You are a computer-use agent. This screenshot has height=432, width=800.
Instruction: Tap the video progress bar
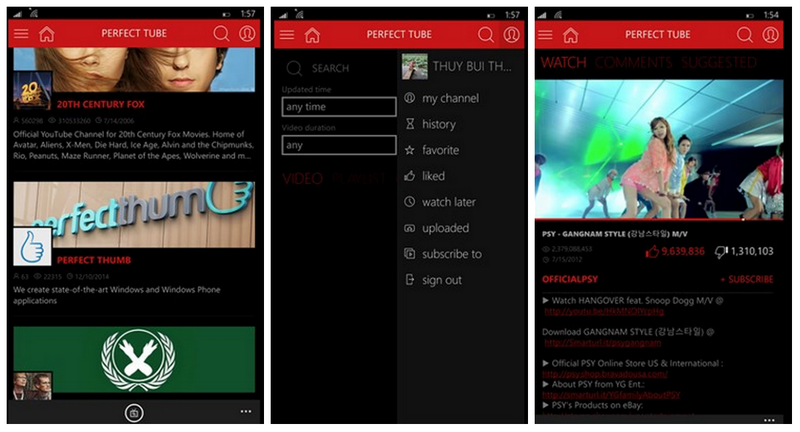[659, 219]
